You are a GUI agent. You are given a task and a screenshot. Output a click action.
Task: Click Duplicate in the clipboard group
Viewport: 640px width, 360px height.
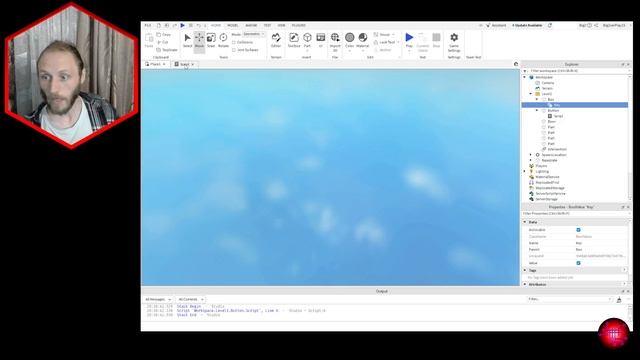click(167, 50)
